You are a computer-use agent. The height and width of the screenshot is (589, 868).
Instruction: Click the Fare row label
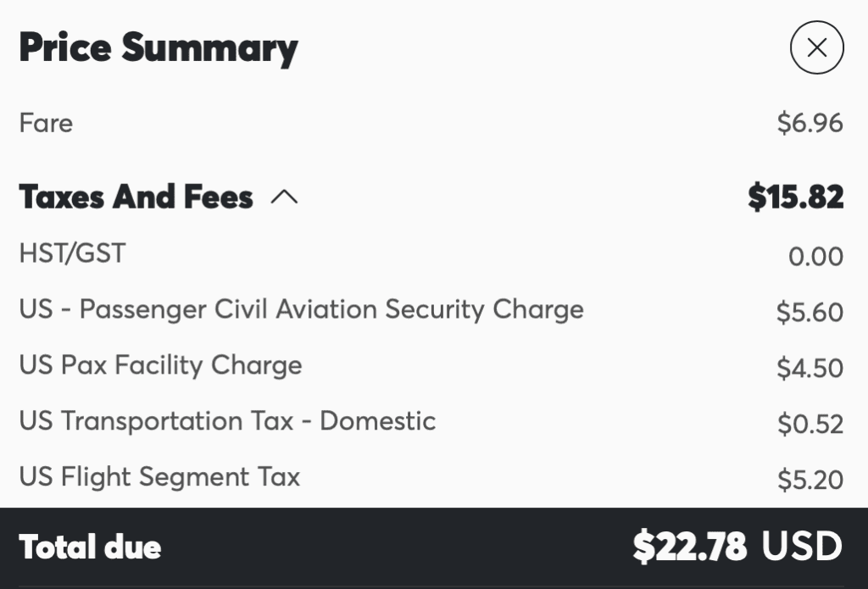tap(46, 123)
